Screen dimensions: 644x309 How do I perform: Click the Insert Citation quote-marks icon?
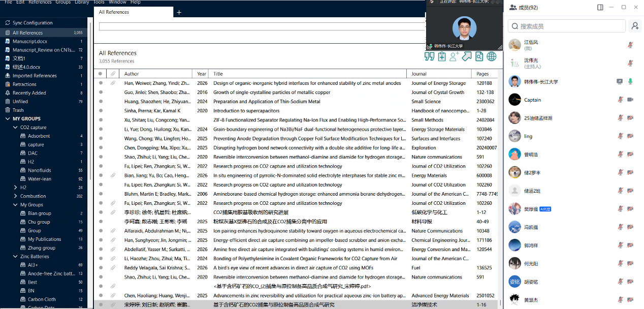429,57
